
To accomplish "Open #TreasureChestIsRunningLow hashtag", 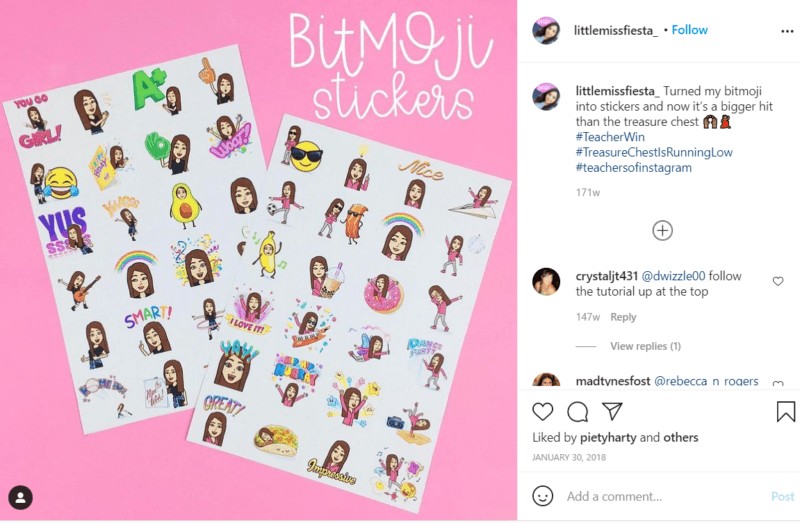I will [x=654, y=152].
